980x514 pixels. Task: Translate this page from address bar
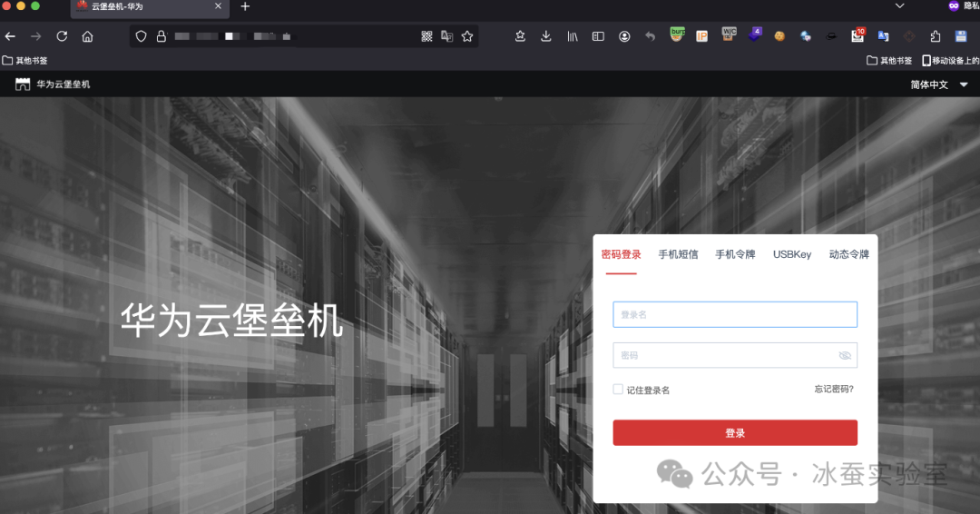click(446, 36)
